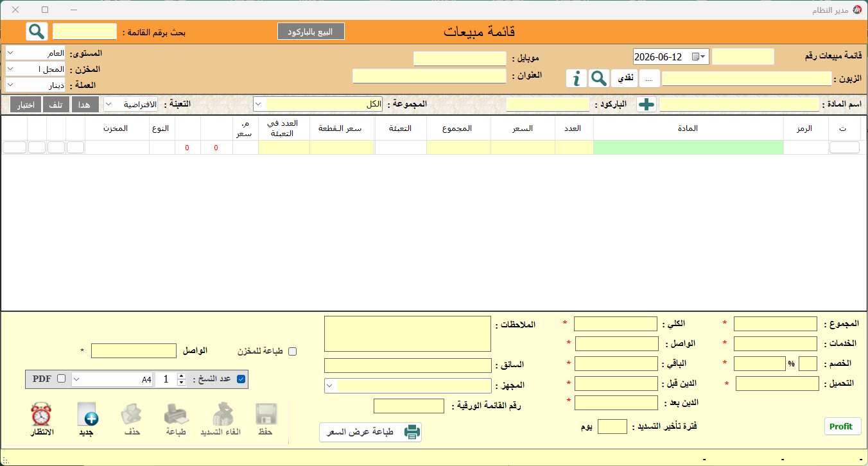Click the موبايل input field
The height and width of the screenshot is (466, 868).
(460, 58)
